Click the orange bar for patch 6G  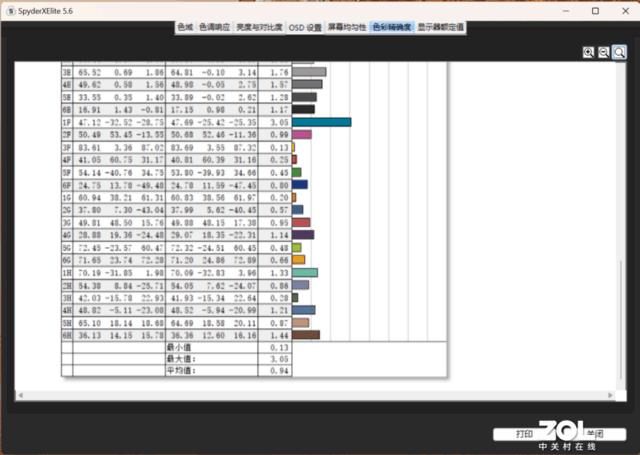(x=299, y=260)
